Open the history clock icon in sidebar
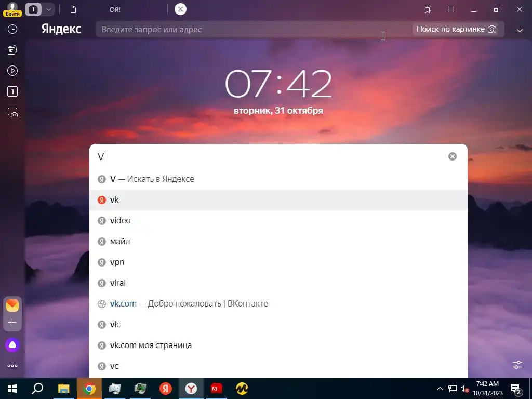 point(12,29)
